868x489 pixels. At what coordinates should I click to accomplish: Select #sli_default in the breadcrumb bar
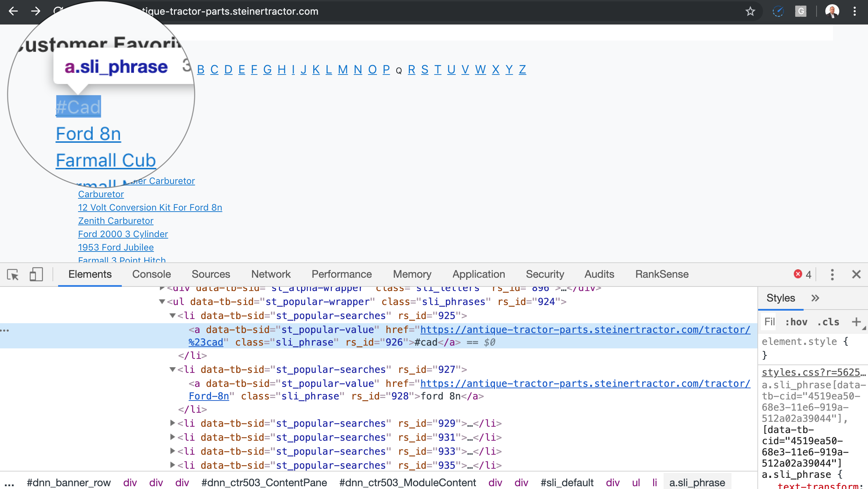567,483
